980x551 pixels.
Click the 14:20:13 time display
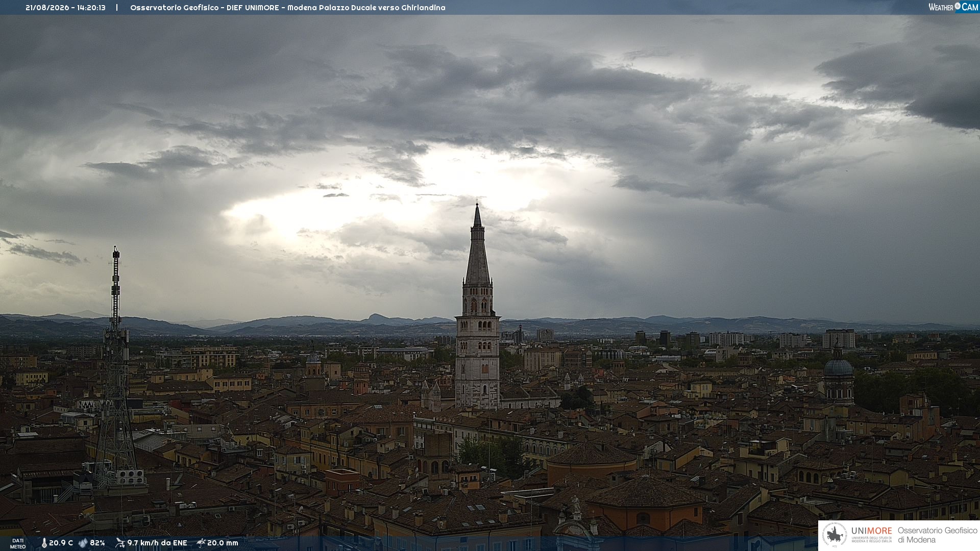click(x=91, y=8)
